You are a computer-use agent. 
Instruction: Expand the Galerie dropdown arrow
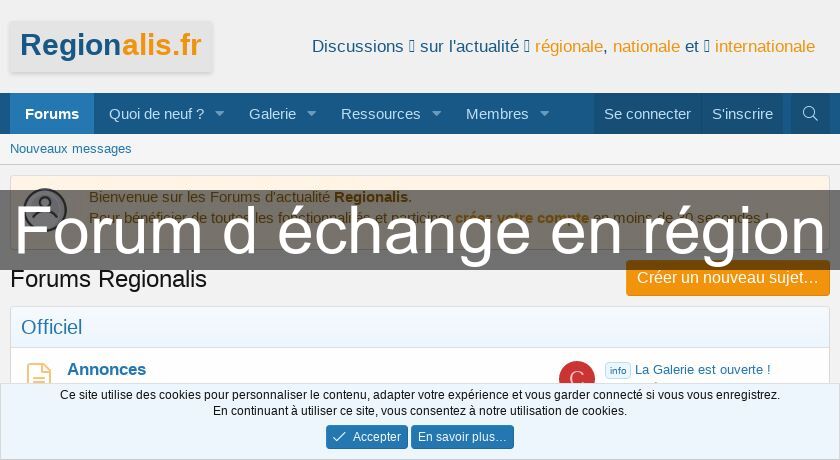(x=311, y=114)
